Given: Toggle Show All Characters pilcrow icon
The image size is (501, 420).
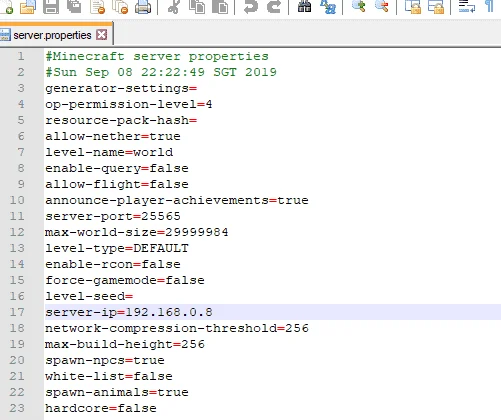Looking at the screenshot, I should point(489,6).
